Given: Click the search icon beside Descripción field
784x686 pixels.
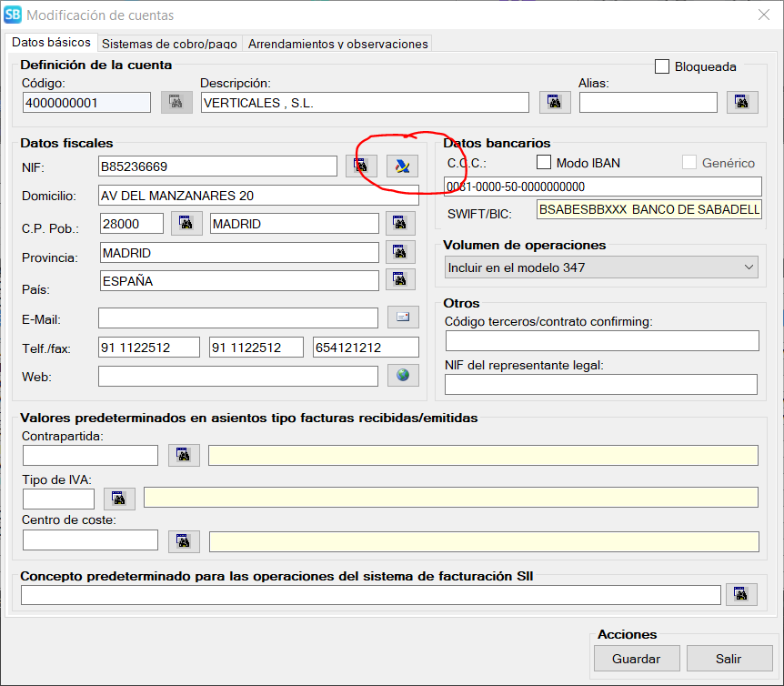Looking at the screenshot, I should tap(555, 103).
